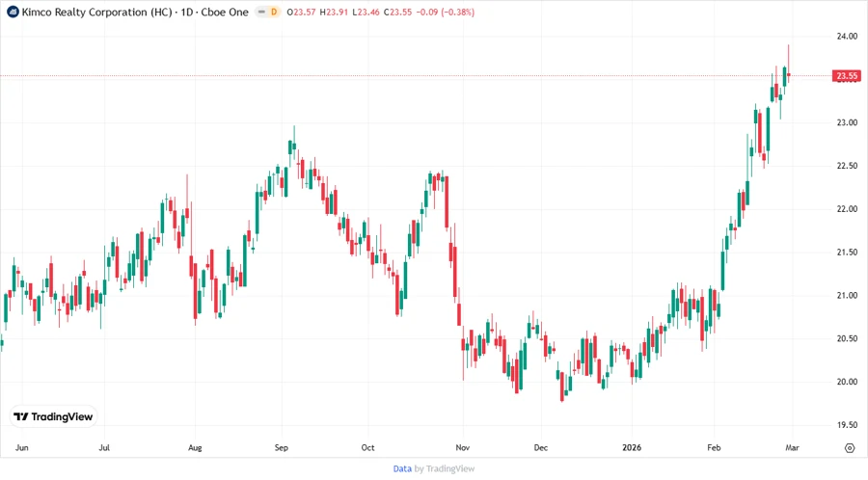
Task: Click the Kimco Realty logo icon
Action: coord(13,12)
